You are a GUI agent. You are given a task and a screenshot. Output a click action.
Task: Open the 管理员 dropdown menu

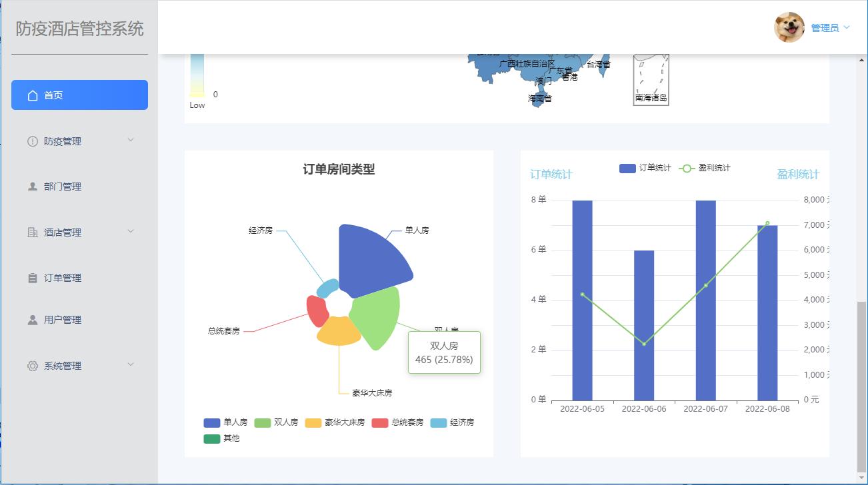point(829,27)
